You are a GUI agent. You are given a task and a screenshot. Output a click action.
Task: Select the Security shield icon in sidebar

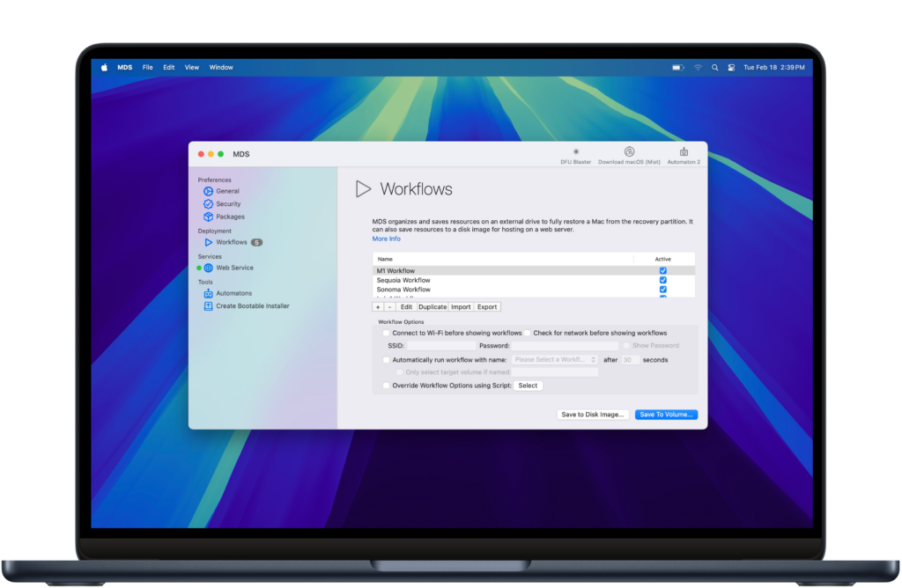208,204
